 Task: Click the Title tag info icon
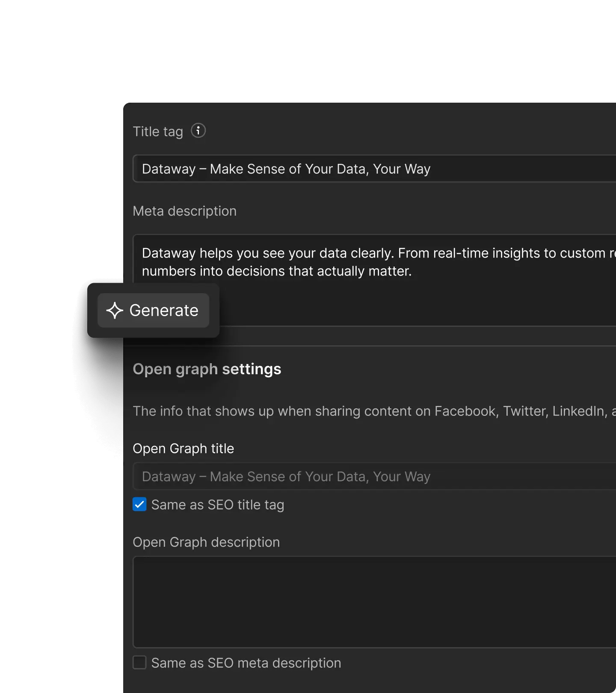(198, 130)
